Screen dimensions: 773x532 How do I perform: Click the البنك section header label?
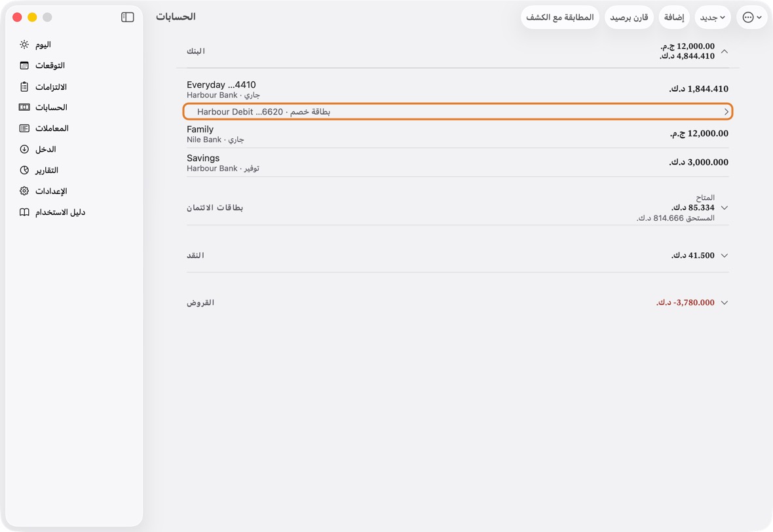(x=196, y=51)
